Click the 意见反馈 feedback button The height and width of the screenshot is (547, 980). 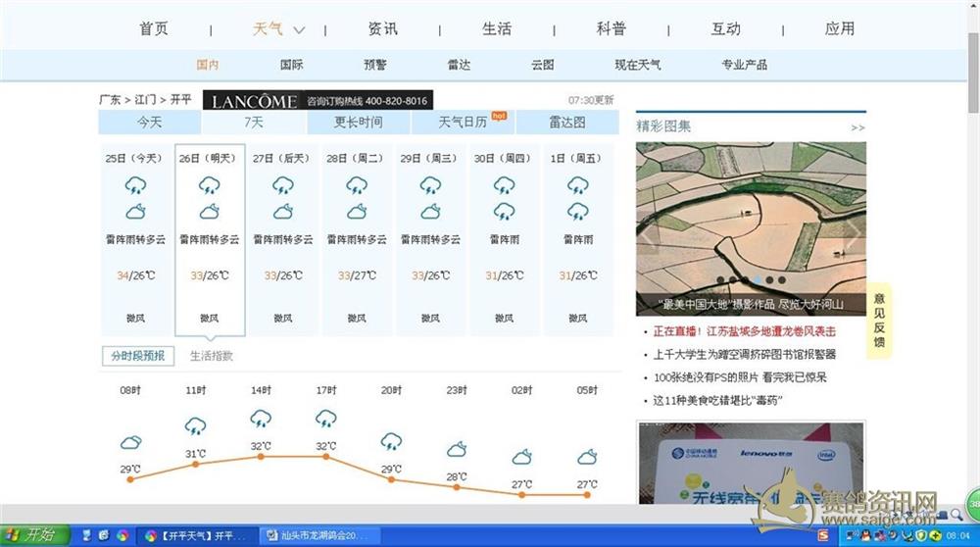pyautogui.click(x=879, y=320)
